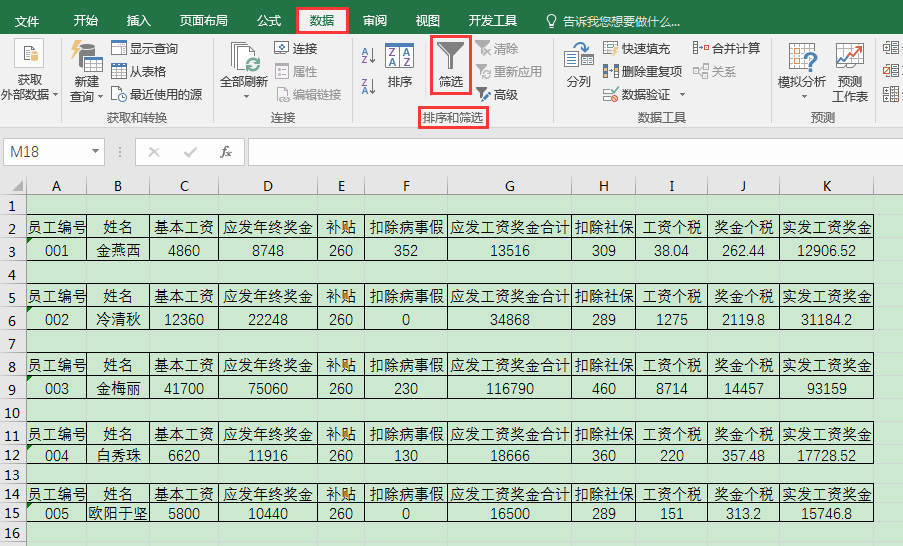This screenshot has height=546, width=903.
Task: Click employee number cell 003
Action: (x=56, y=389)
